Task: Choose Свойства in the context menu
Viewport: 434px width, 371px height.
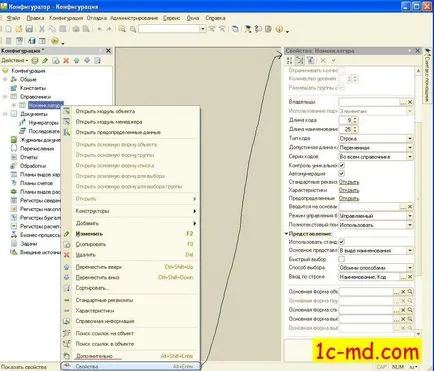Action: click(131, 366)
